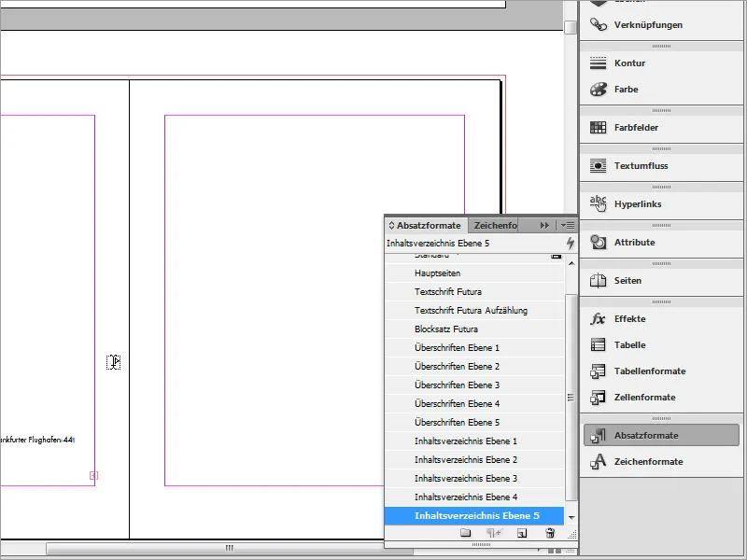
Task: Open the Farbe palette icon
Action: click(598, 89)
